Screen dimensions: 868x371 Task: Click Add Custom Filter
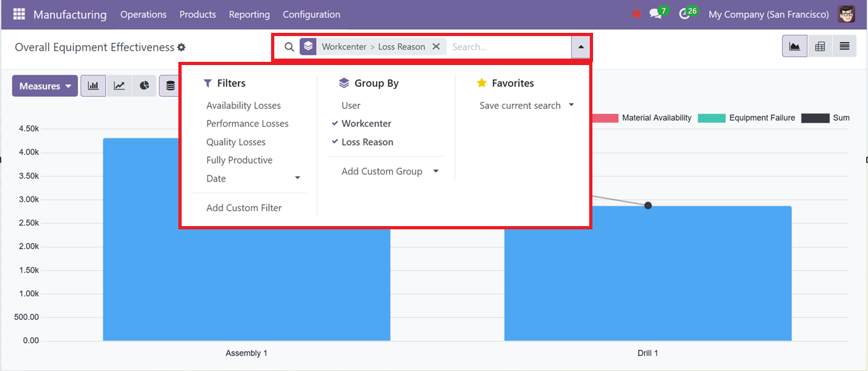click(x=244, y=208)
